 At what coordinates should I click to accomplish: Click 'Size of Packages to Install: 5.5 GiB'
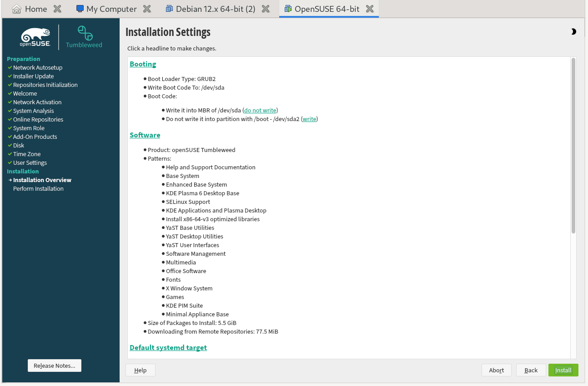192,323
